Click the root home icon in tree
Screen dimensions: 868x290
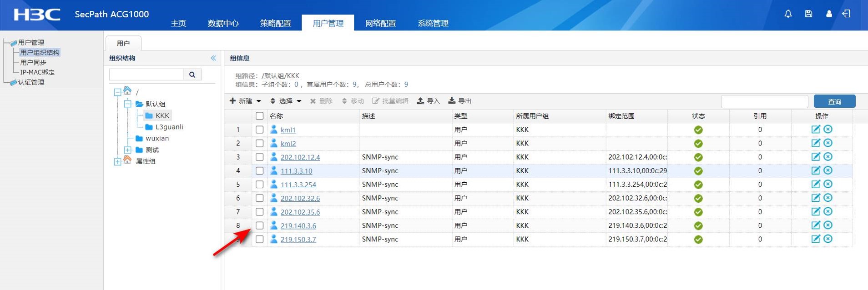click(x=127, y=91)
